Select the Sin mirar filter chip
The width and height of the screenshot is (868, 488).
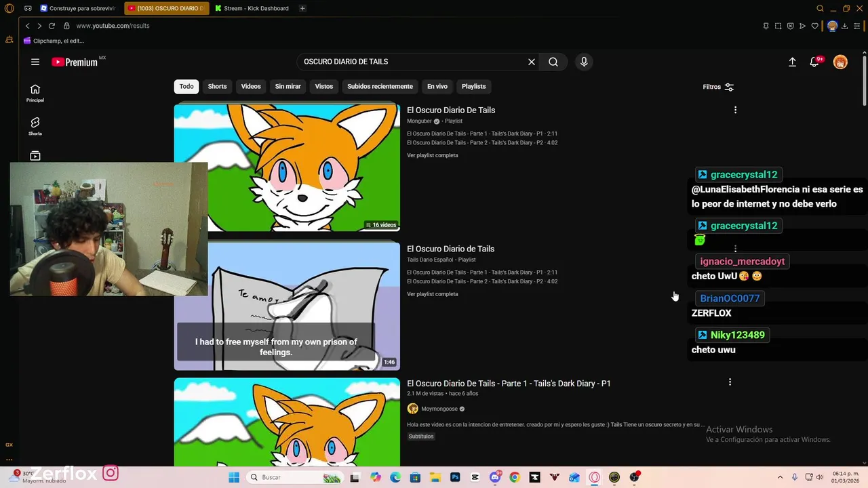pyautogui.click(x=288, y=86)
